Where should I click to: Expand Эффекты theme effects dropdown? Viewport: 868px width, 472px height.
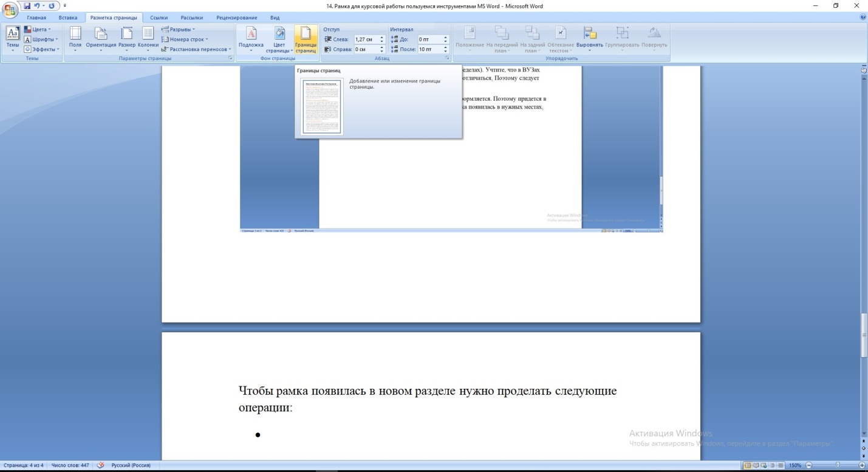click(41, 49)
